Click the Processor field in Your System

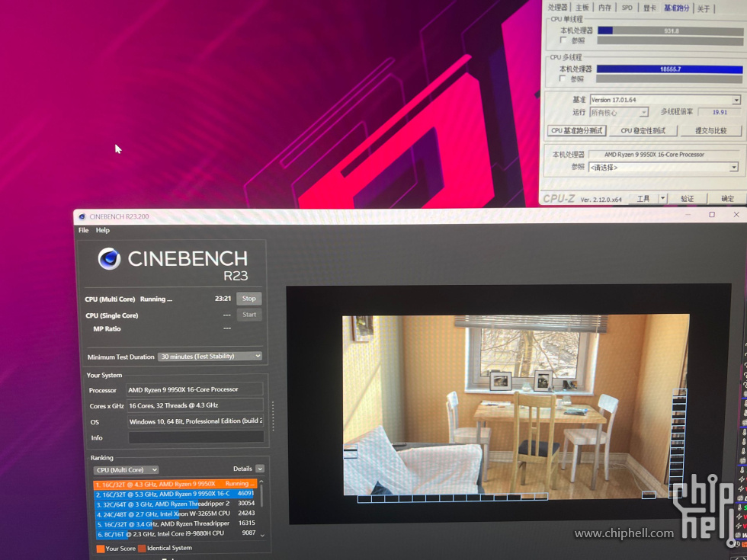coord(194,389)
